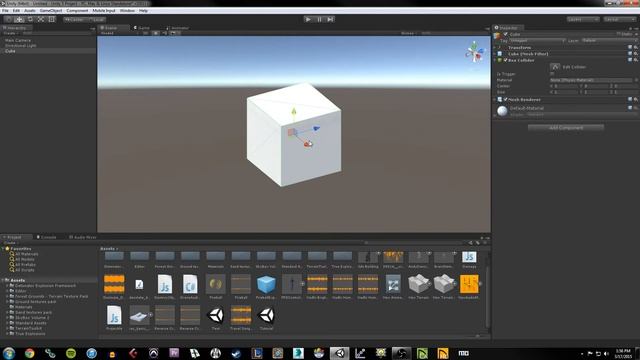Viewport: 640px width, 360px height.
Task: Select All Prefabs under Favorites
Action: point(25,264)
